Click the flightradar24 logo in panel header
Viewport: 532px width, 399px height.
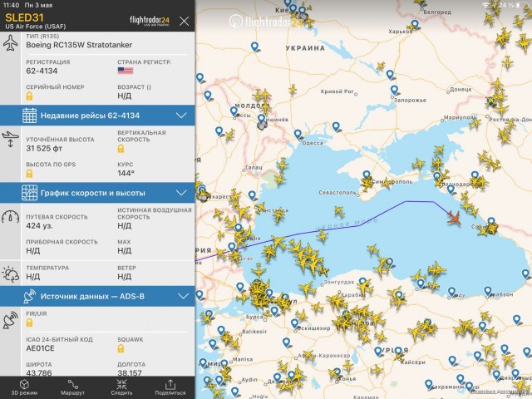coord(150,21)
